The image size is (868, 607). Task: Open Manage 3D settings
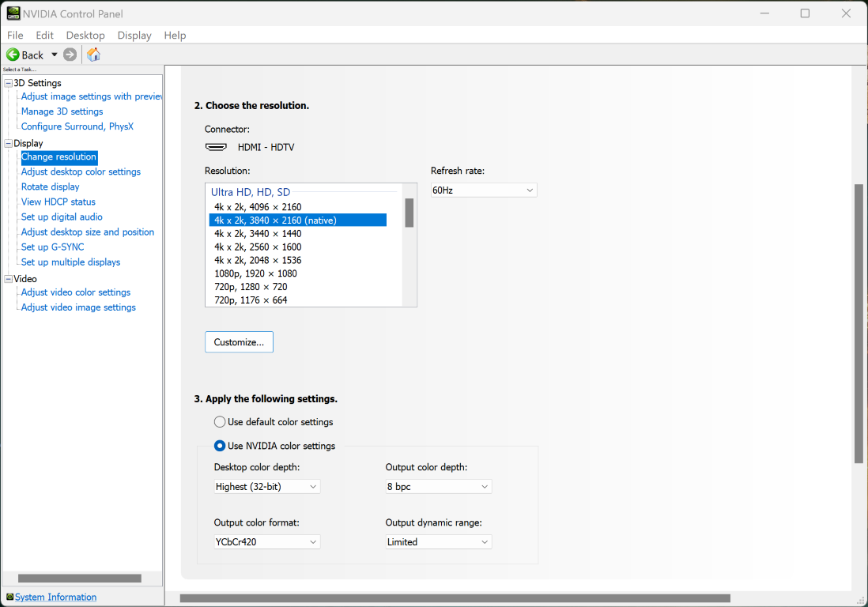click(62, 111)
